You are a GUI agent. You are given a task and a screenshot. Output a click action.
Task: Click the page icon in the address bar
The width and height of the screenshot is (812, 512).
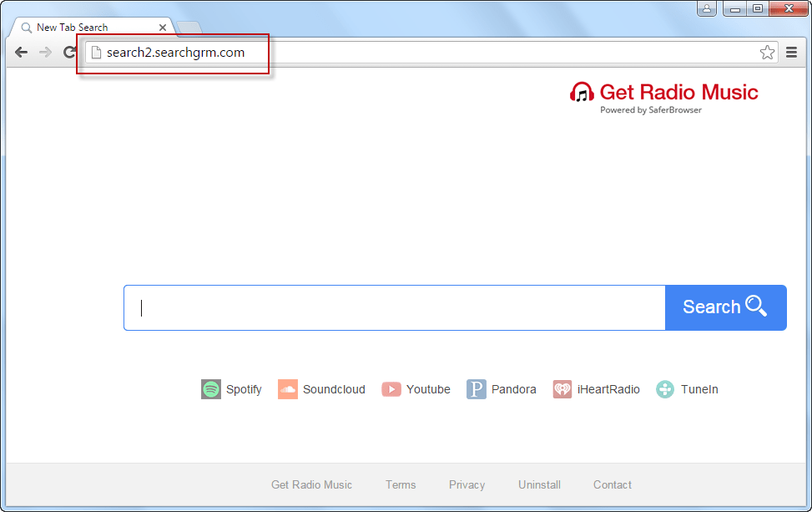coord(96,53)
